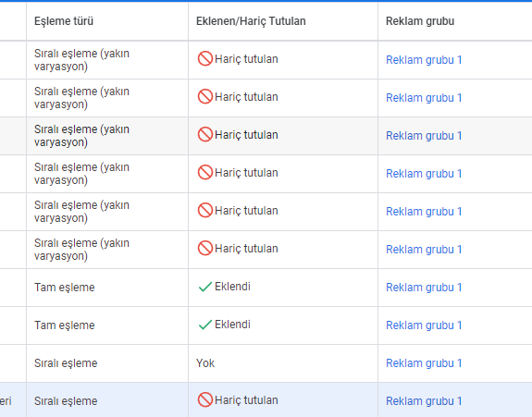Click the Eklendi text in the second Tam eşleme row
Image resolution: width=532 pixels, height=417 pixels.
pos(232,325)
